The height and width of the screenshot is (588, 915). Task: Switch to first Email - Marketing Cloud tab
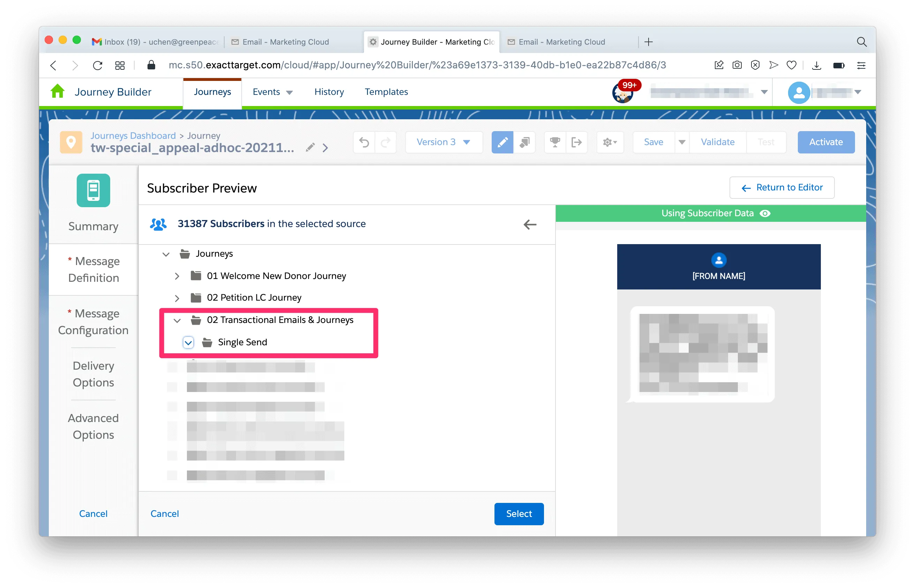pos(286,42)
